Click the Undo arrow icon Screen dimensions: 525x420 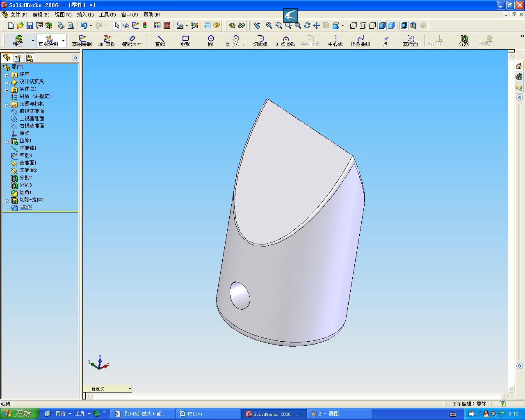tap(84, 25)
